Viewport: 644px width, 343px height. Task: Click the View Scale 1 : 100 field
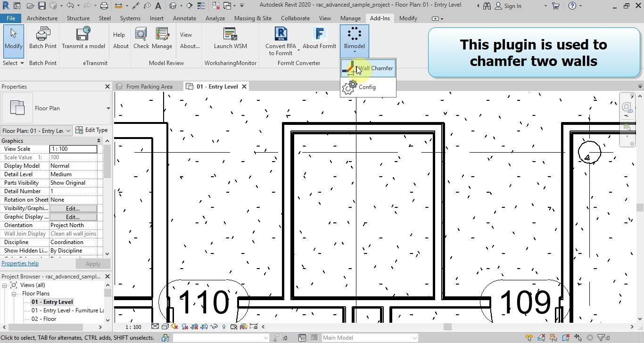(x=73, y=149)
